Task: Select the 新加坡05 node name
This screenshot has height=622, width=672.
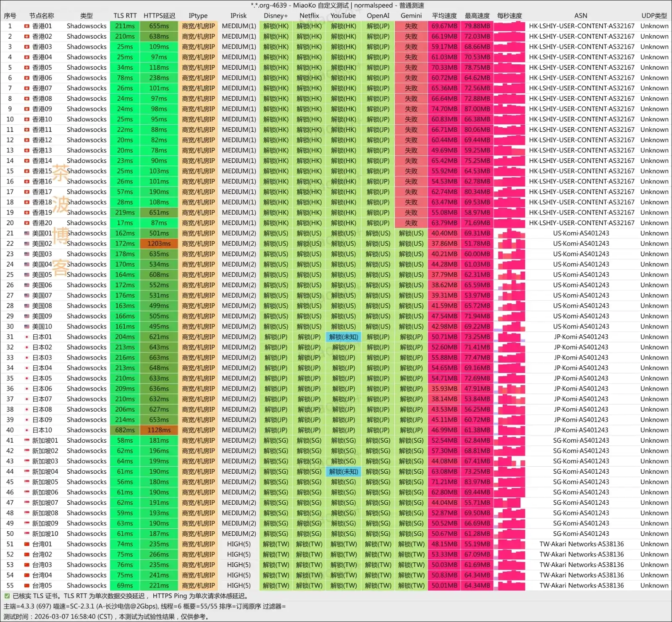Action: coord(45,482)
